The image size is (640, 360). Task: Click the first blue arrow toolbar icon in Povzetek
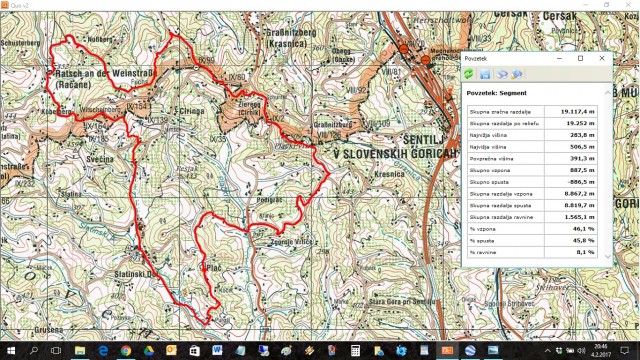tap(502, 74)
